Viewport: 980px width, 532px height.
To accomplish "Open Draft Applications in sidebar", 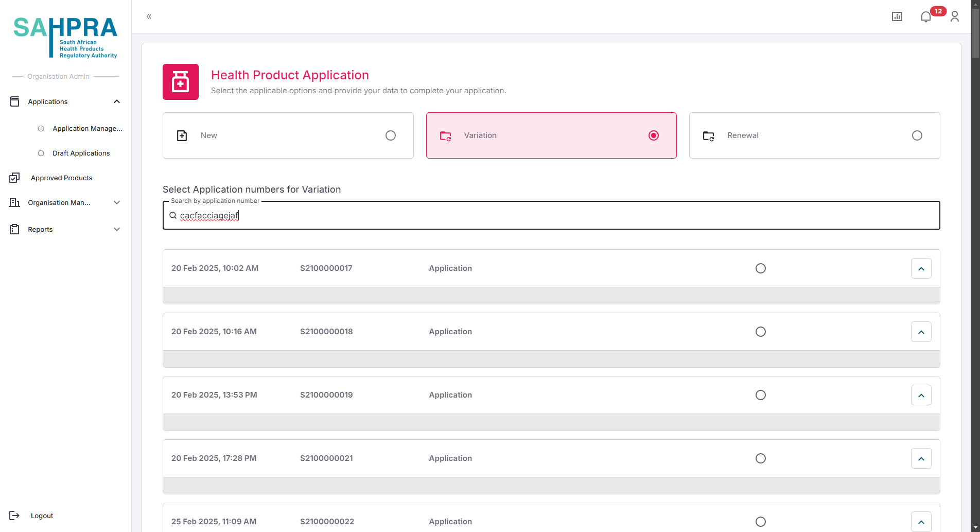I will click(81, 153).
